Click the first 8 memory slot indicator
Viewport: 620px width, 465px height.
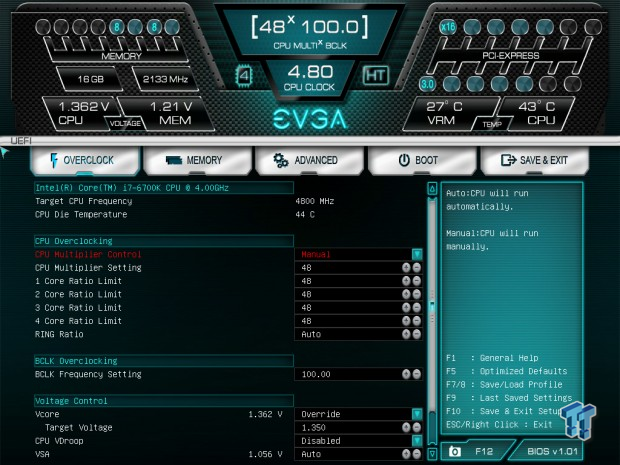point(117,27)
